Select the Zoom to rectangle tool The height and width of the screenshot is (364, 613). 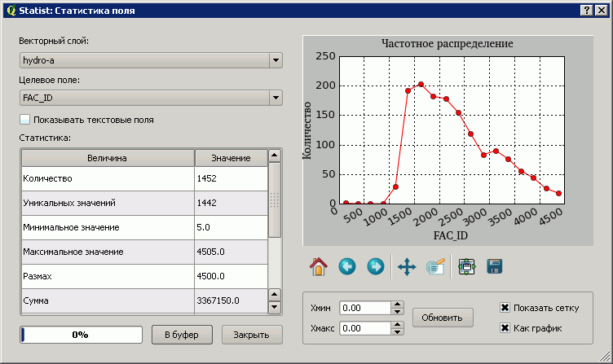[x=434, y=266]
